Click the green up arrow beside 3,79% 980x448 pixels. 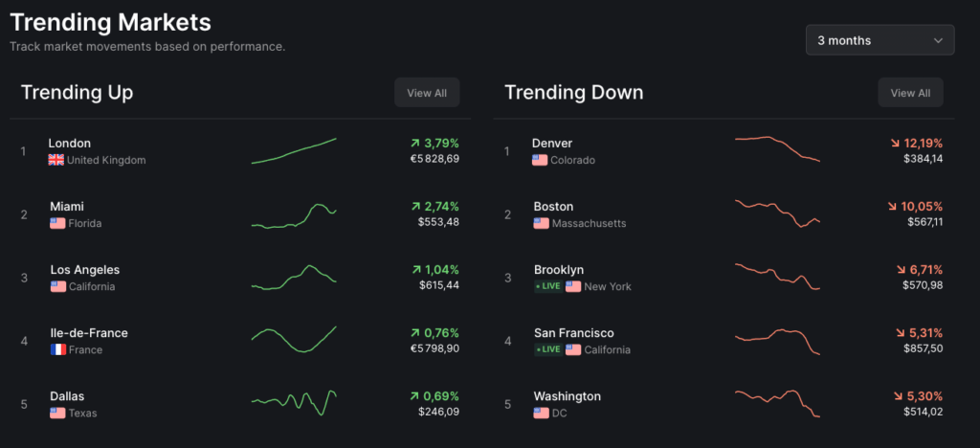pos(415,144)
